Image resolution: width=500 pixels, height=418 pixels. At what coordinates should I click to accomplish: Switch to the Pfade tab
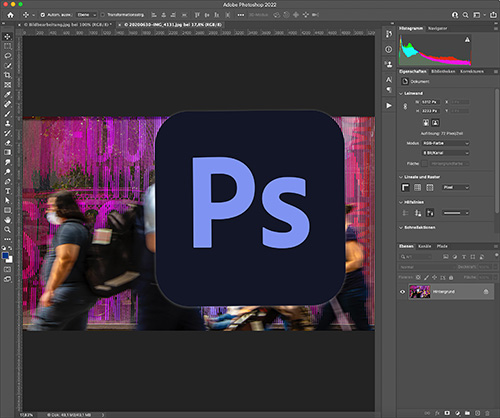tap(442, 246)
